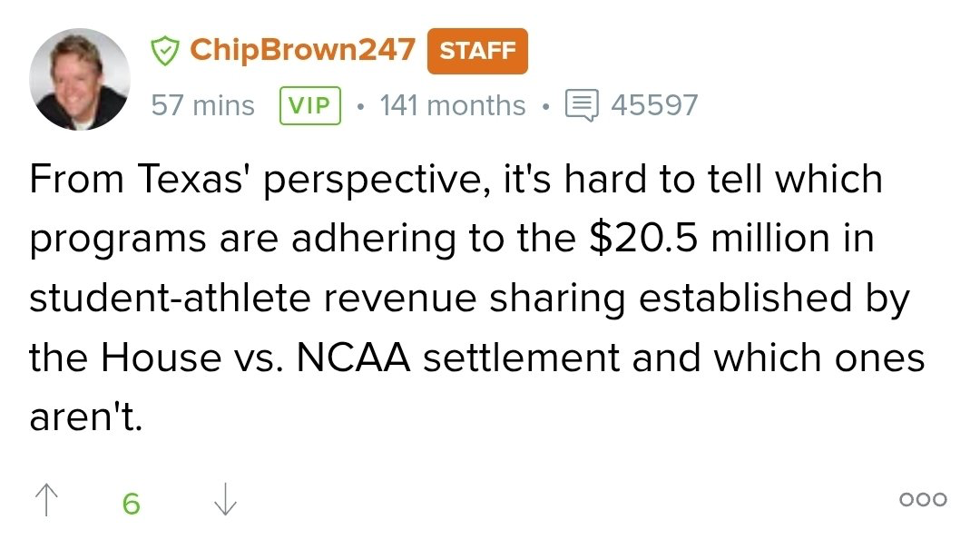Click the final word "aren't."
980x559 pixels.
[x=86, y=418]
